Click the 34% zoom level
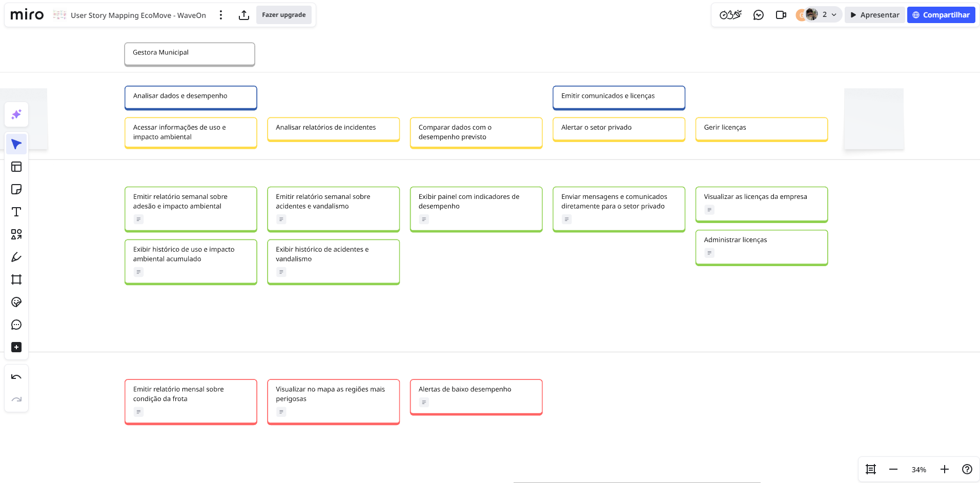The width and height of the screenshot is (980, 483). [x=918, y=470]
